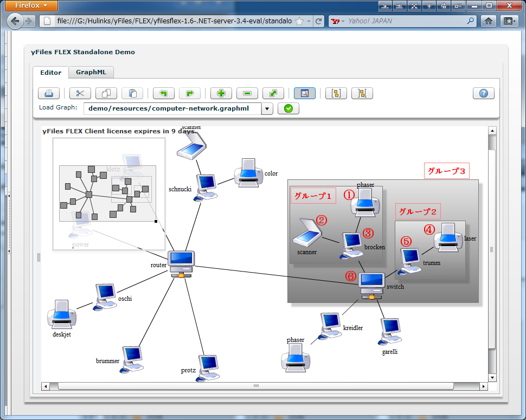Click the title bar up-arrow-to-bar button
The image size is (526, 420).
pyautogui.click(x=429, y=6)
